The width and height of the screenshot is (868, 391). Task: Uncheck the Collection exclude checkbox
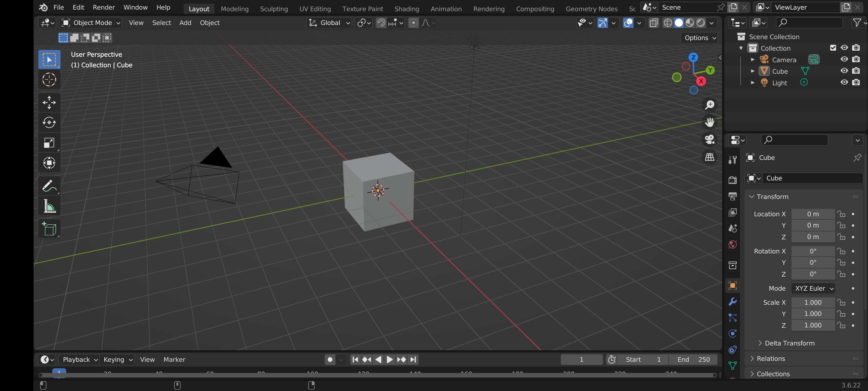tap(833, 48)
